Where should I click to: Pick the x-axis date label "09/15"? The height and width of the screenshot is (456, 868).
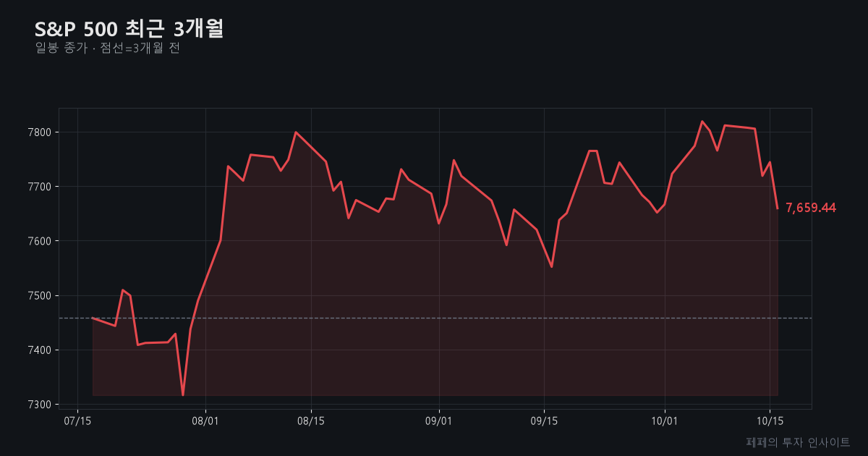[544, 421]
